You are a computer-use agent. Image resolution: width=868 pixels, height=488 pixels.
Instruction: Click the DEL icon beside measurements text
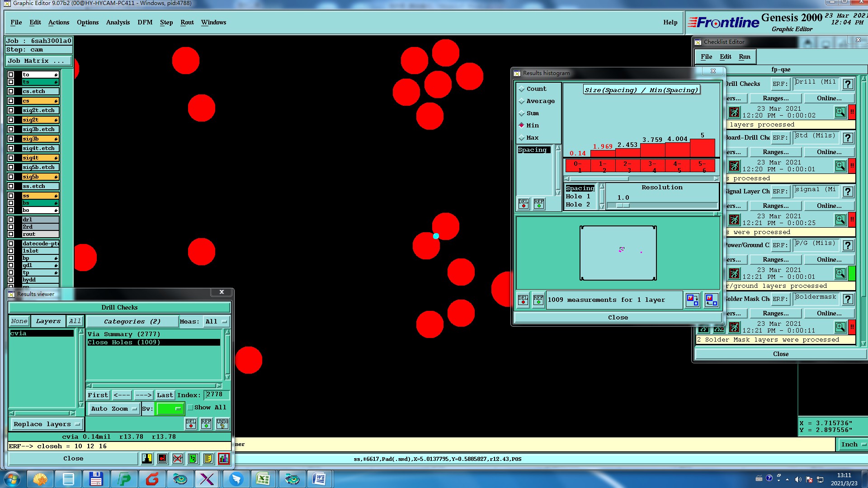click(523, 300)
